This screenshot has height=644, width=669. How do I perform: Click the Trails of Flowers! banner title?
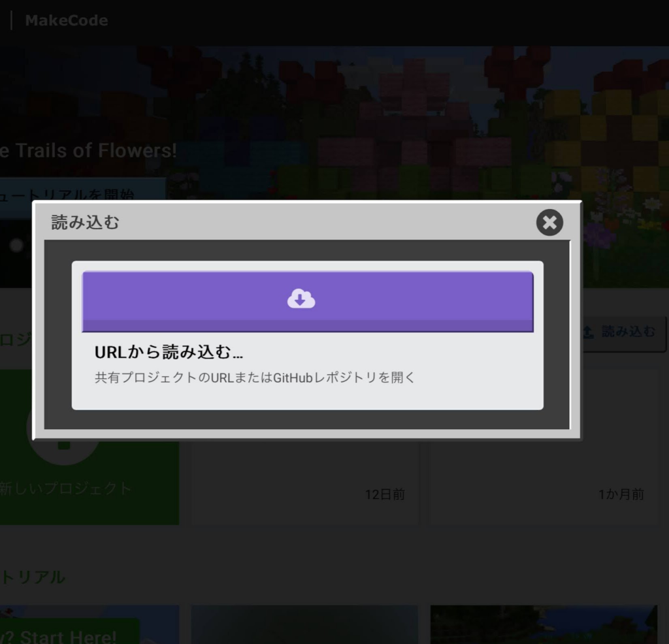tap(88, 151)
